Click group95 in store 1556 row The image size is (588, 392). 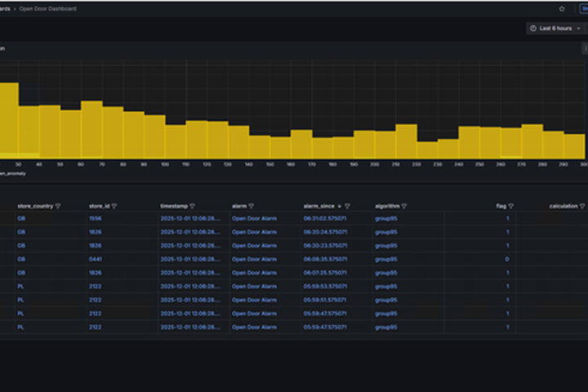tap(385, 218)
